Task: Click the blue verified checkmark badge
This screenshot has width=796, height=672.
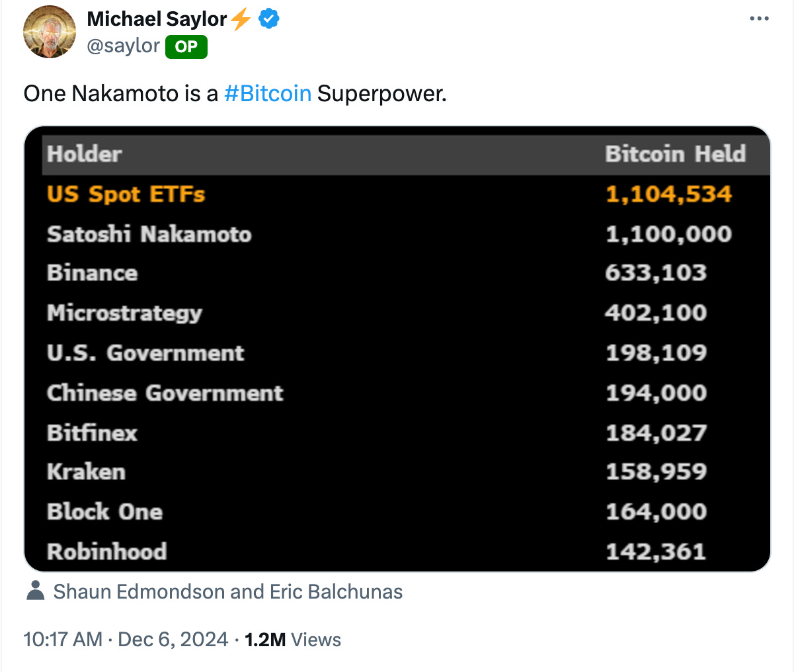Action: coord(268,19)
